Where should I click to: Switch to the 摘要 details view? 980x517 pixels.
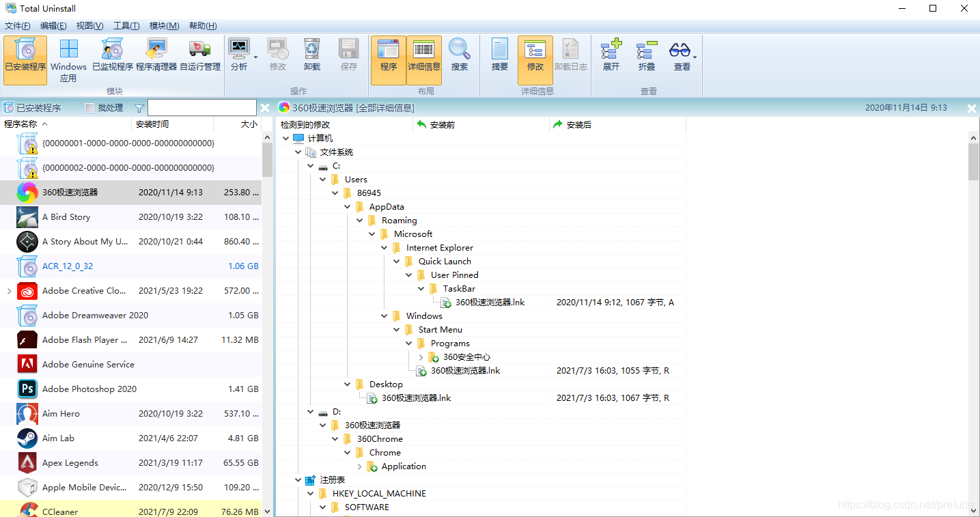click(500, 55)
